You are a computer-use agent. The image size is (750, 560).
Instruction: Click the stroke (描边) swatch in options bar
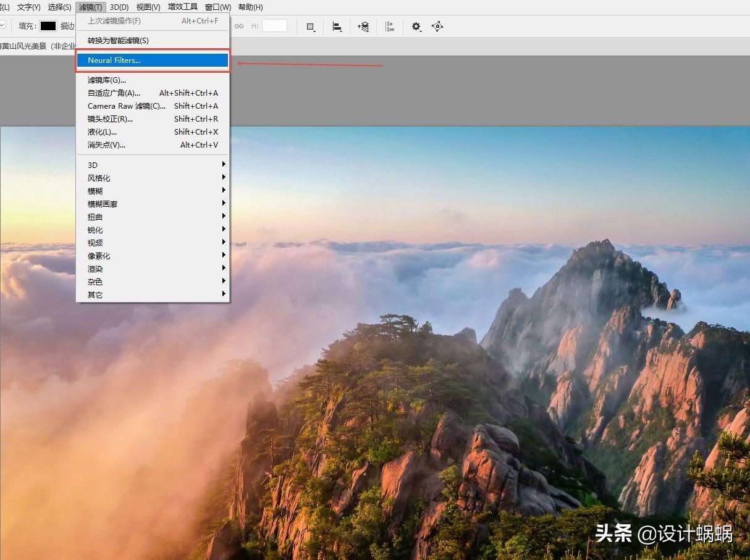(x=67, y=26)
